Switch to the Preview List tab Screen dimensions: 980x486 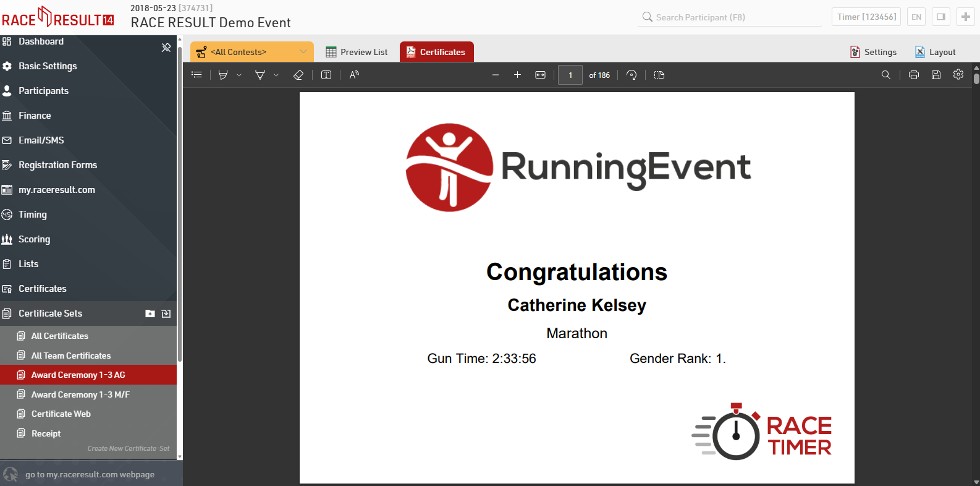[357, 52]
